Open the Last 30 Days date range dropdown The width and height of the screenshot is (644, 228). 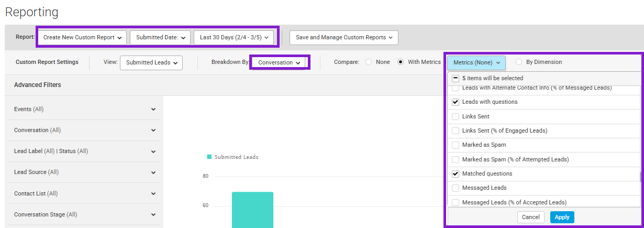[x=234, y=37]
